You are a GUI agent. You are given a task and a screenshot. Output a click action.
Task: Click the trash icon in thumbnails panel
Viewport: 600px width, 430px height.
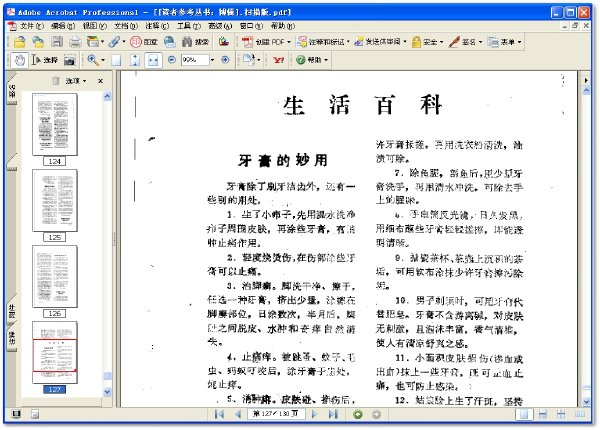[56, 81]
